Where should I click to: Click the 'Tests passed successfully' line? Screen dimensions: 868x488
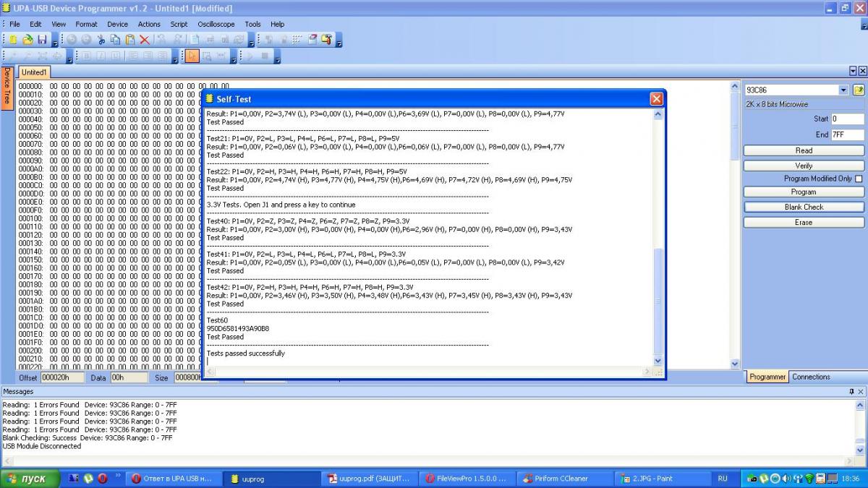(x=246, y=354)
